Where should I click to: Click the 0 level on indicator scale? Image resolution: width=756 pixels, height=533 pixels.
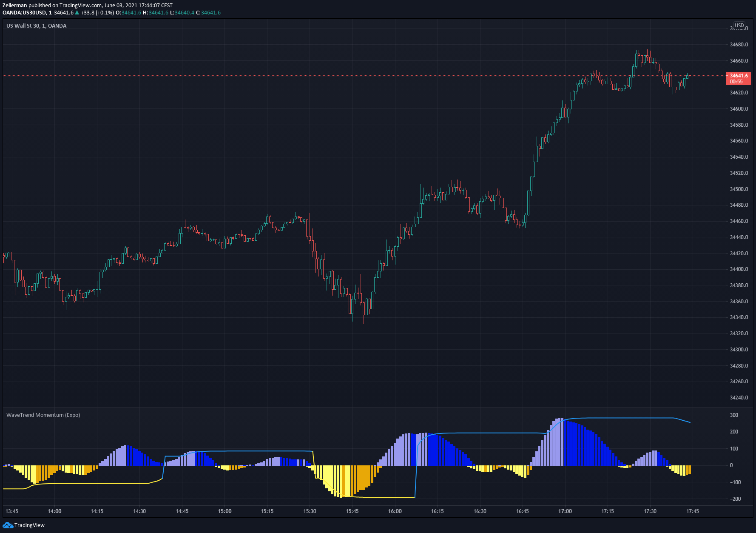(731, 465)
